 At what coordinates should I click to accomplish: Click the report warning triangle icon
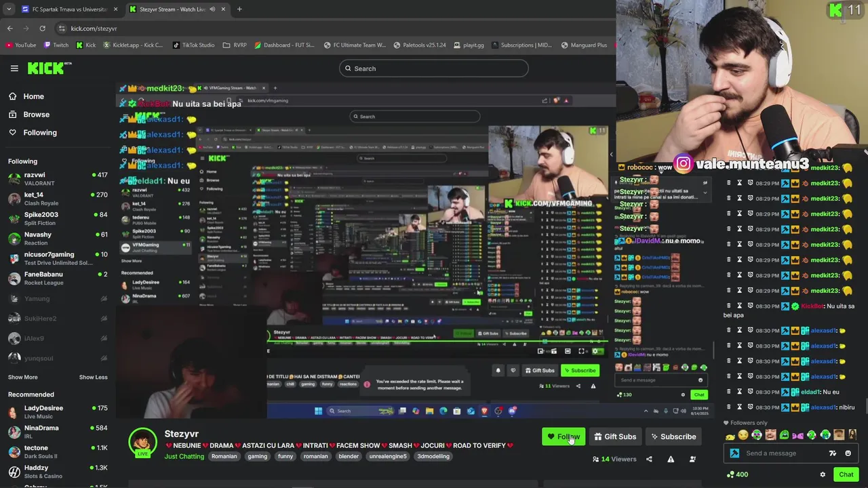point(671,460)
